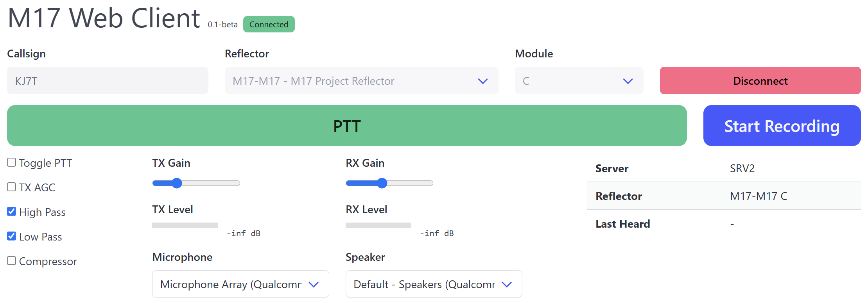This screenshot has height=303, width=868.
Task: Select the Server row showing SRV2
Action: click(x=723, y=168)
